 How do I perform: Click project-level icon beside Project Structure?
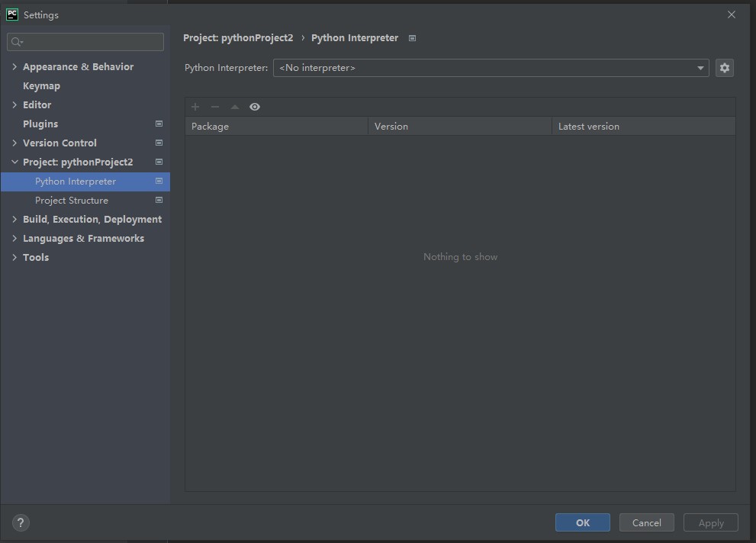click(x=159, y=201)
